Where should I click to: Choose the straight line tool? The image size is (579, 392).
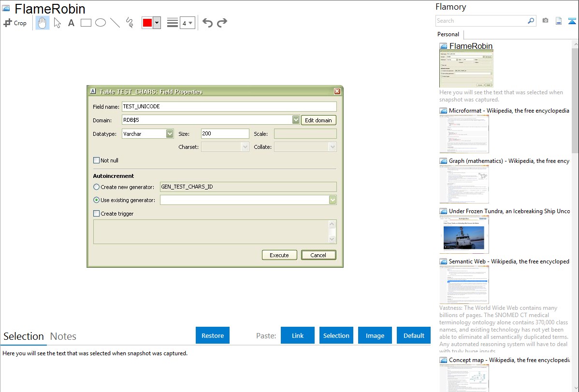click(115, 23)
